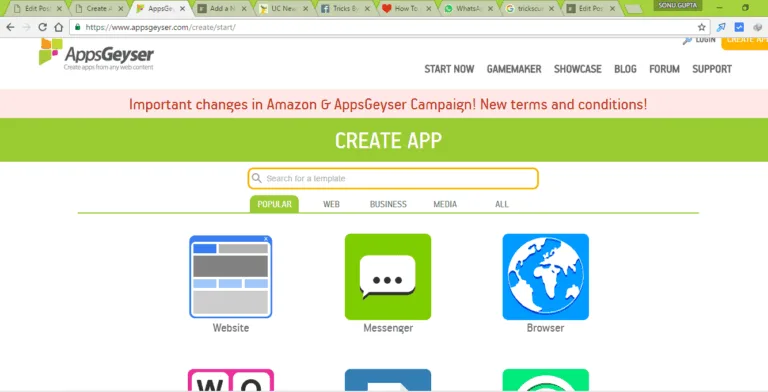The height and width of the screenshot is (392, 768).
Task: Click the blue arrow extension icon
Action: pyautogui.click(x=721, y=27)
